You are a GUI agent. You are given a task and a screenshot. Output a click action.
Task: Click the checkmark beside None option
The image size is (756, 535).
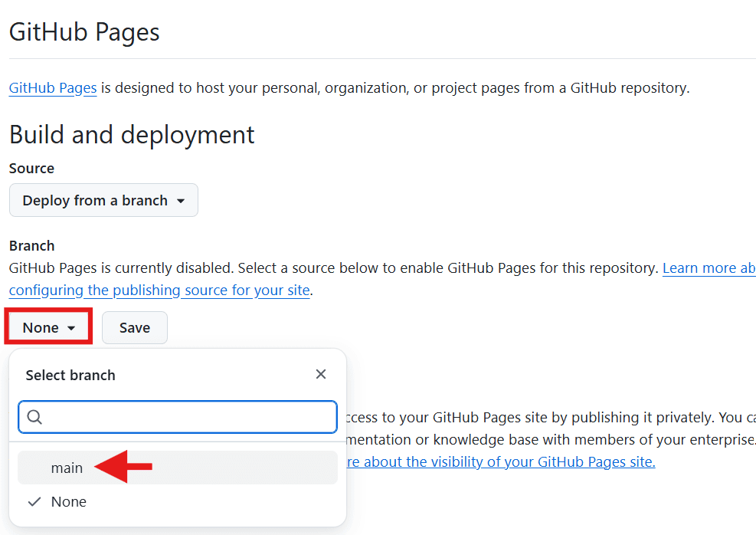(x=34, y=502)
